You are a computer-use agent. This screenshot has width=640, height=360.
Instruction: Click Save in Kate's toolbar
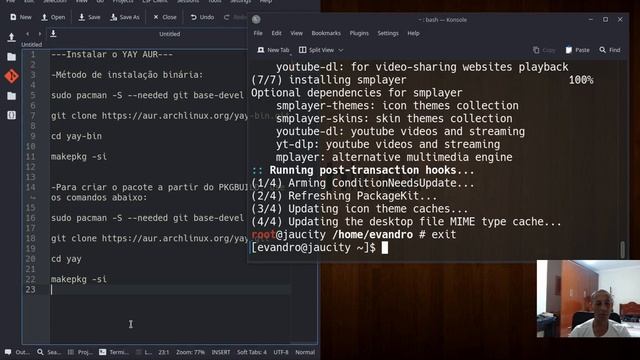tap(89, 17)
